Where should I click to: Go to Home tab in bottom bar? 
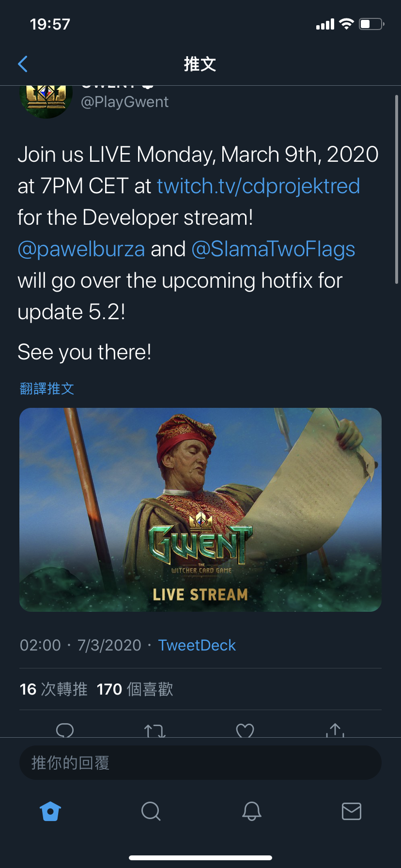pyautogui.click(x=50, y=811)
